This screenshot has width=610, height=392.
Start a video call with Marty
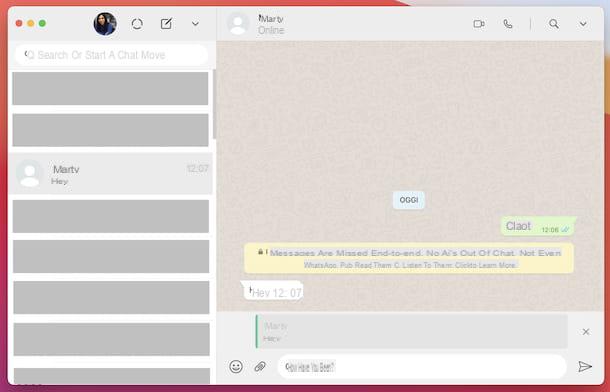point(479,24)
